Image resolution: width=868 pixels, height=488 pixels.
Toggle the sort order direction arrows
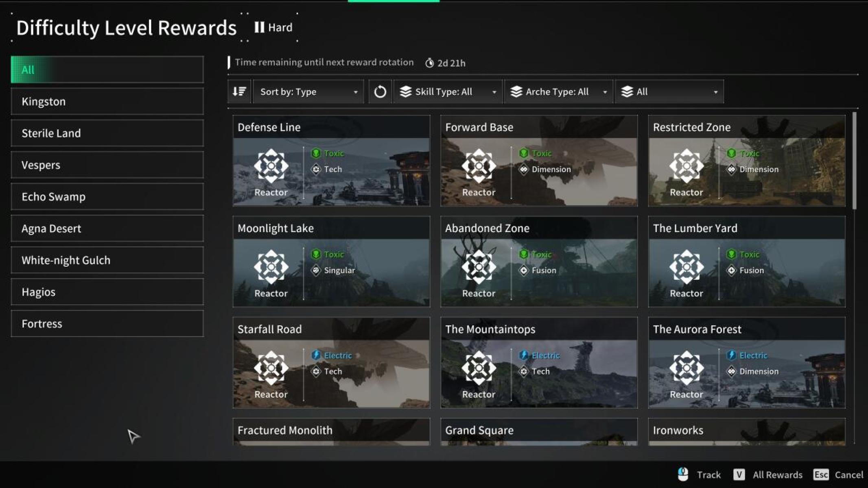tap(239, 91)
